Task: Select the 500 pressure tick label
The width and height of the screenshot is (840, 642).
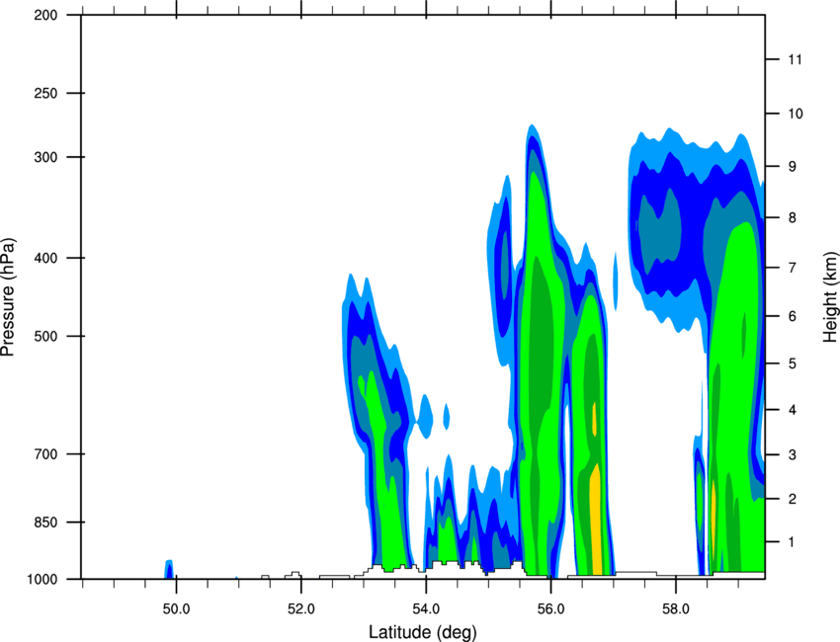Action: [x=45, y=336]
